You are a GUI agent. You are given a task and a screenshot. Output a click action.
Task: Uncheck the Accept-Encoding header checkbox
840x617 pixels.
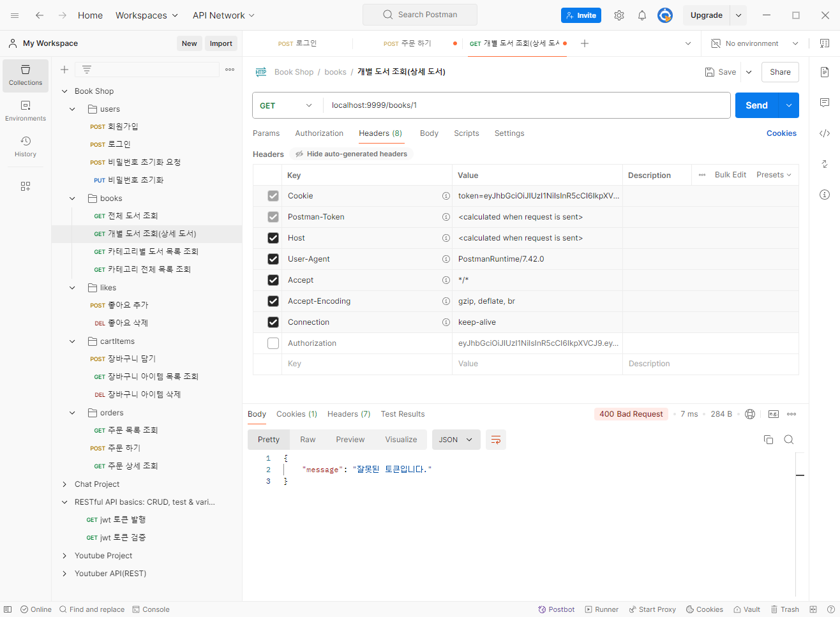click(x=273, y=301)
